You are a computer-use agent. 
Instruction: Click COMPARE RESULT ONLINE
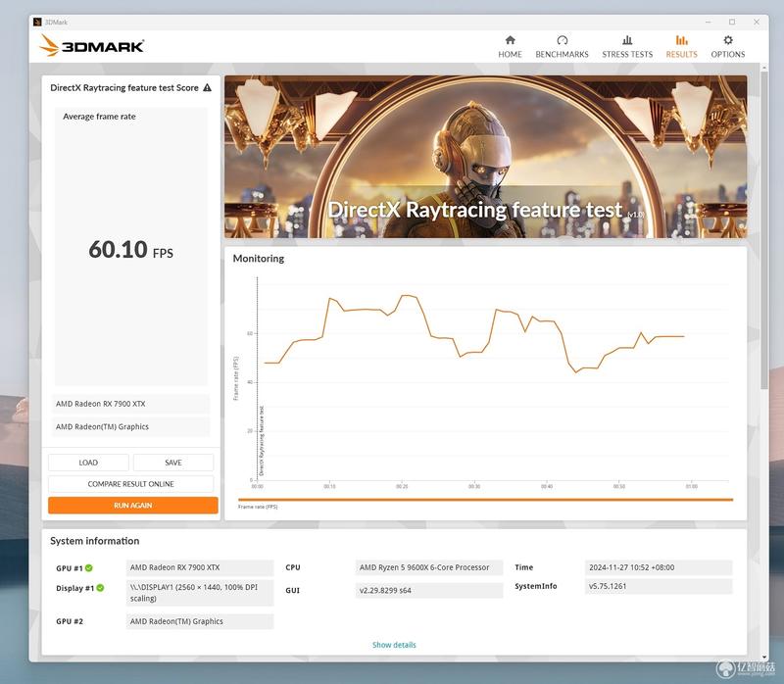tap(131, 484)
